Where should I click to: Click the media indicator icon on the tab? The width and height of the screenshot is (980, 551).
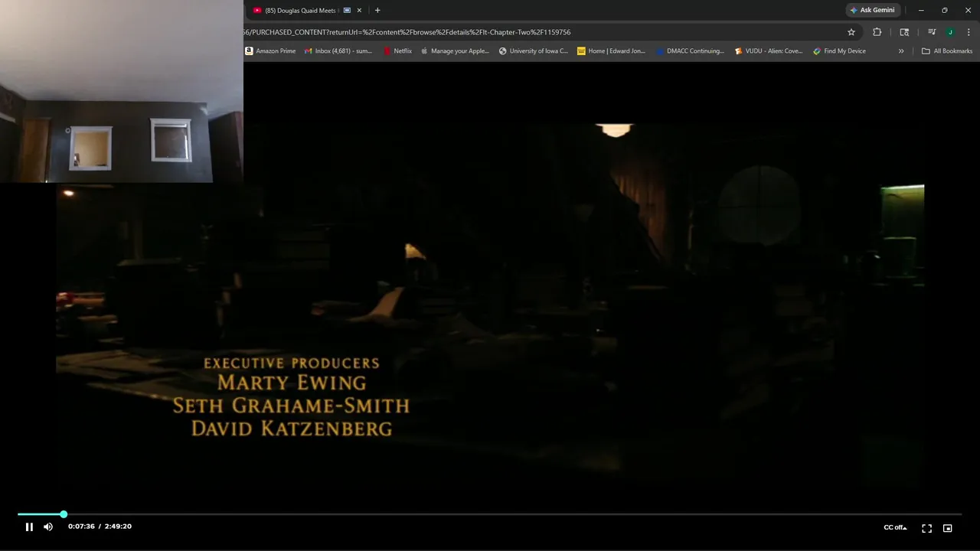pos(347,11)
